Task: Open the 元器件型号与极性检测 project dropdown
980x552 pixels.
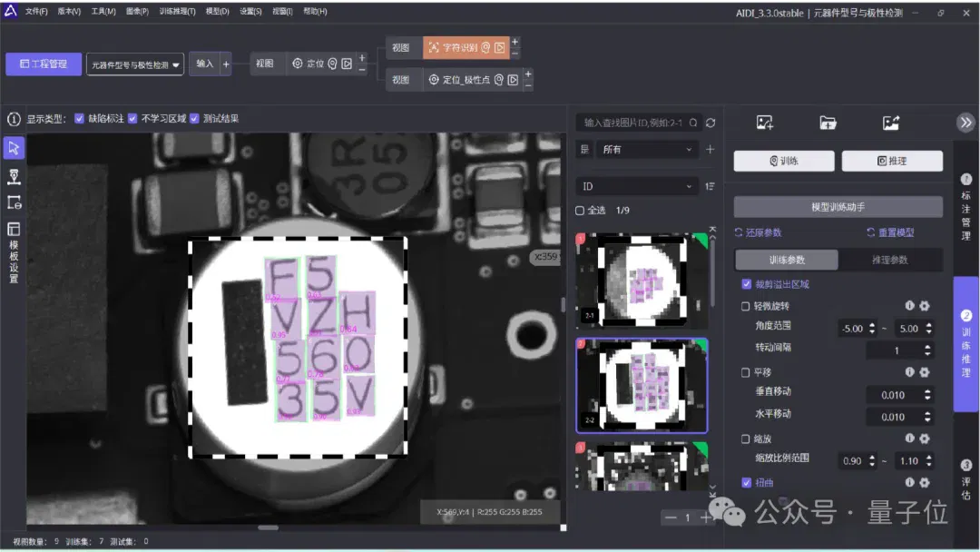Action: (x=135, y=64)
